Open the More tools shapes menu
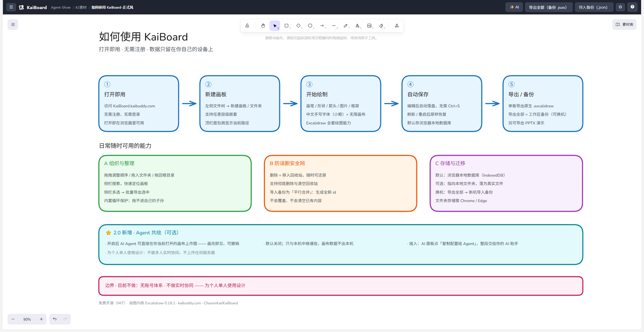The height and width of the screenshot is (332, 644). (x=396, y=26)
